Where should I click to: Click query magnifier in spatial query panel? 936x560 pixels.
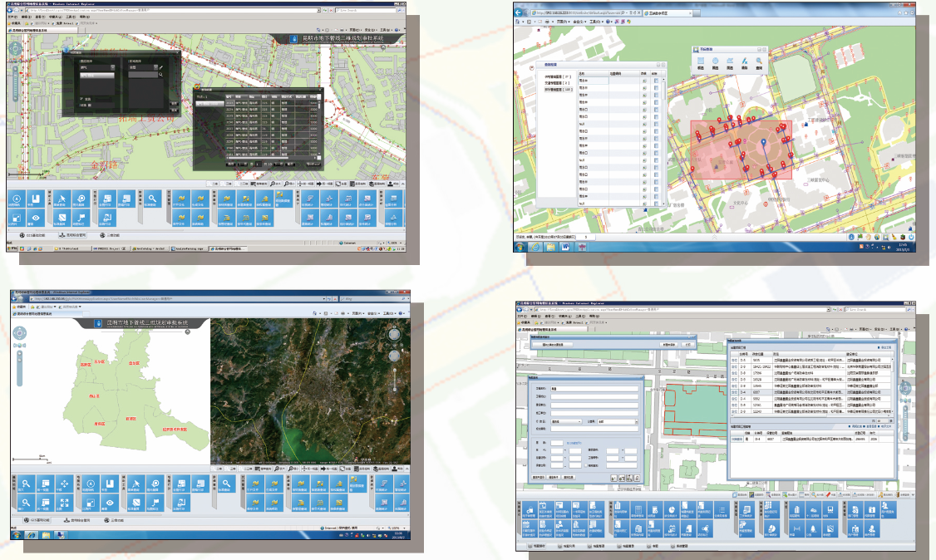(x=759, y=62)
